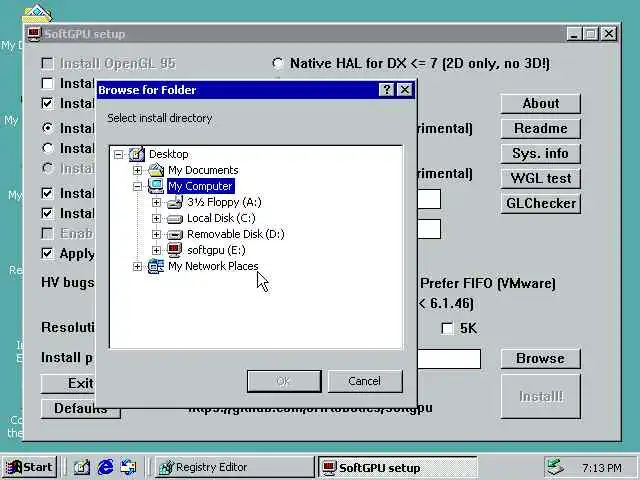Select Native HAL for DX <= 7 radio
Screen dimensions: 640x480
pos(278,63)
